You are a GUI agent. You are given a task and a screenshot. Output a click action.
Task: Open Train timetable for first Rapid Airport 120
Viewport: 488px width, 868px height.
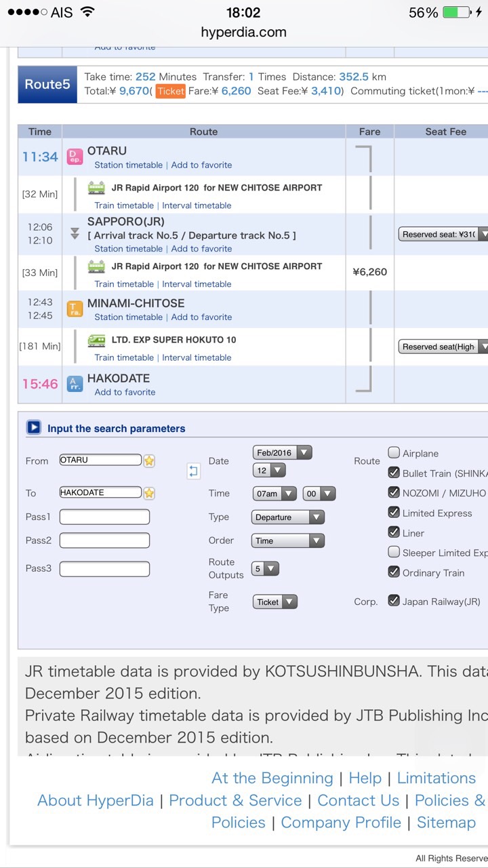point(124,205)
